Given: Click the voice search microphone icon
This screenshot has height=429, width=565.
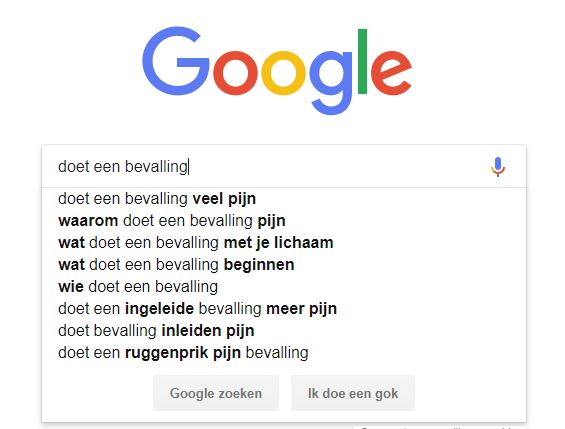Looking at the screenshot, I should click(x=498, y=167).
